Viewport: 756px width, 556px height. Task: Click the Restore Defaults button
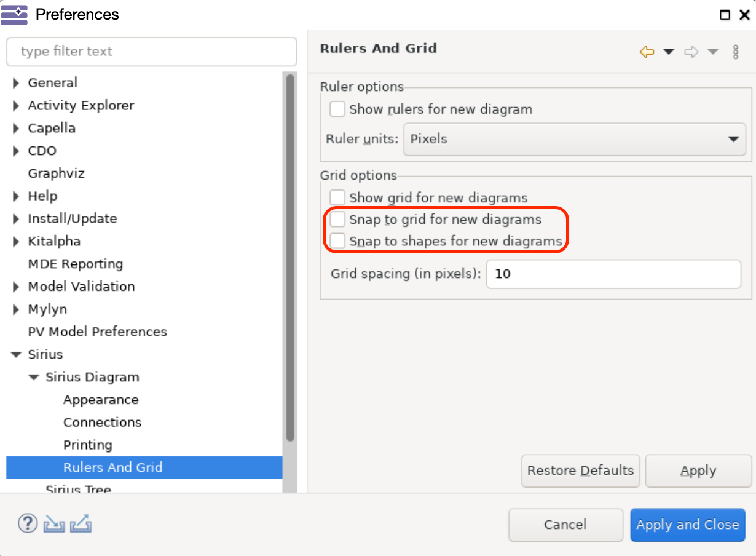coord(581,471)
